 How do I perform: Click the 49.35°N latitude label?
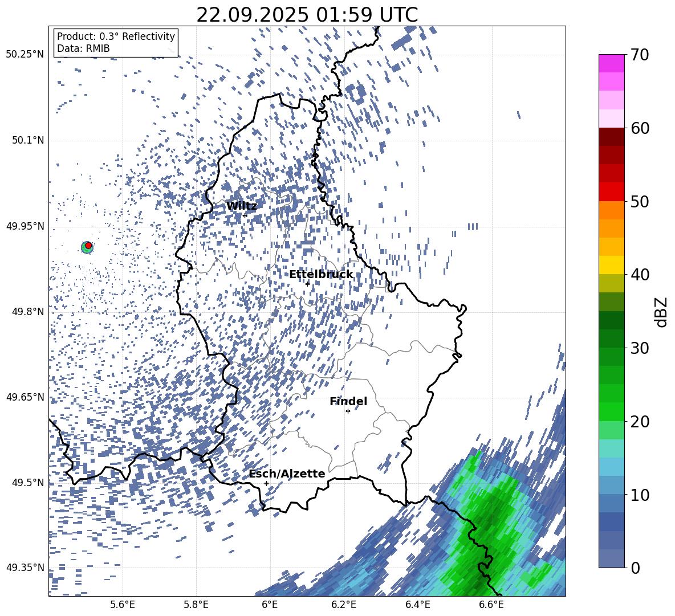coord(25,568)
